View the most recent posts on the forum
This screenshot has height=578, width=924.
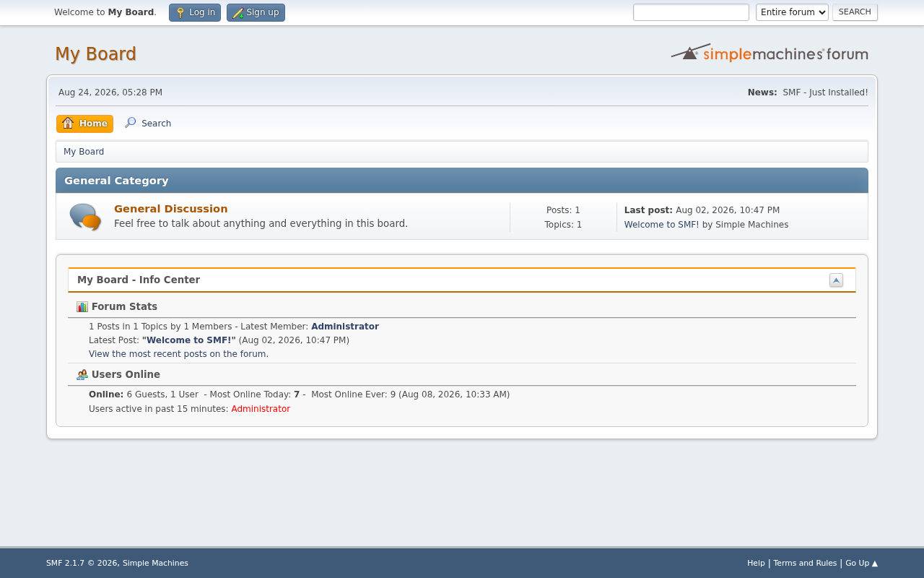click(178, 354)
